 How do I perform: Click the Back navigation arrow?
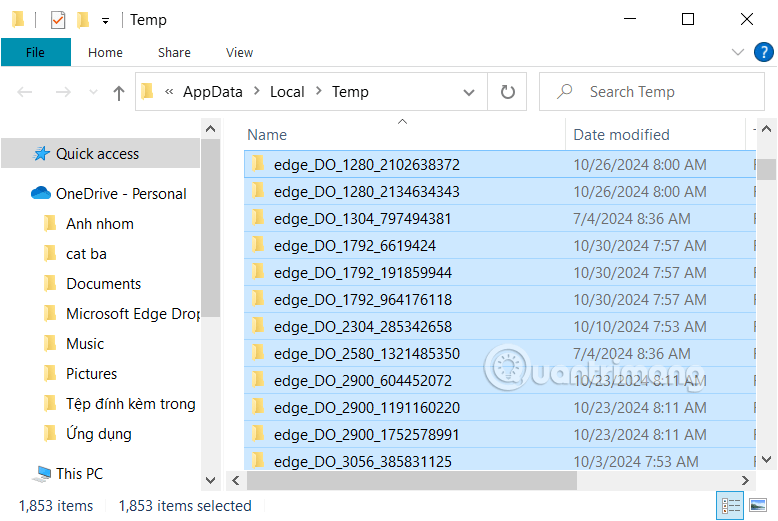tap(26, 92)
